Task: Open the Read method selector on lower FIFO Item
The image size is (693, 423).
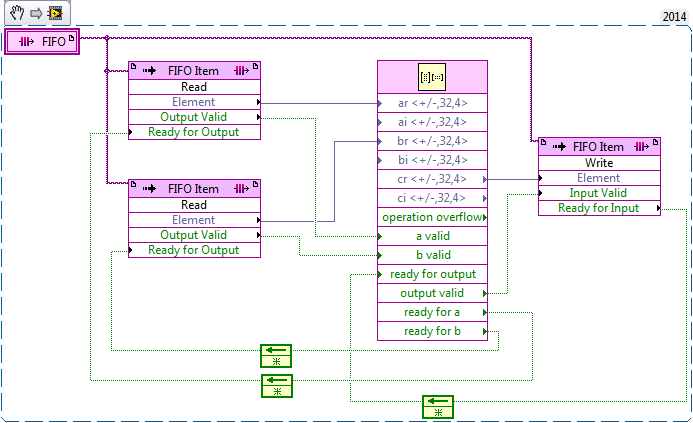Action: 194,205
